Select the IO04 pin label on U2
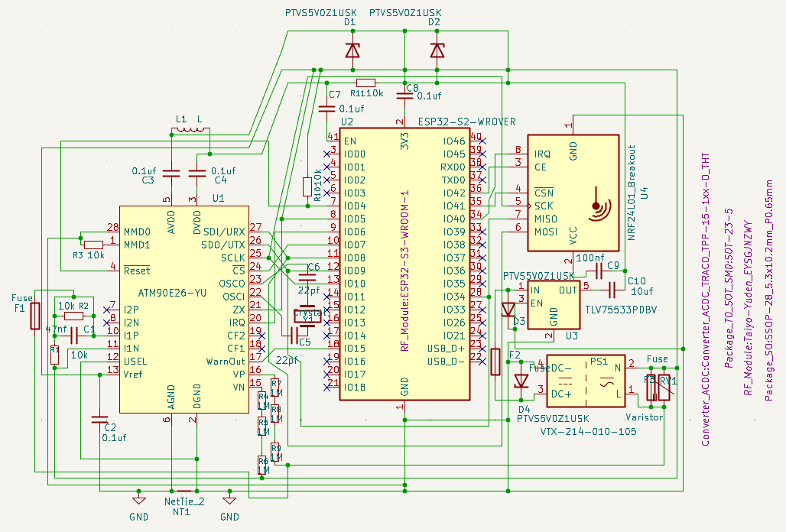Viewport: 786px width, 532px height. point(355,206)
